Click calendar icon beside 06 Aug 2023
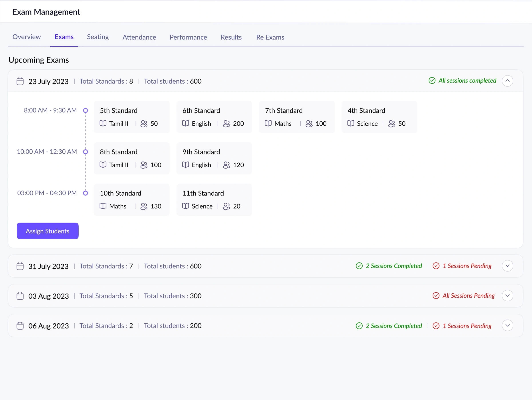The width and height of the screenshot is (532, 400). pyautogui.click(x=20, y=326)
